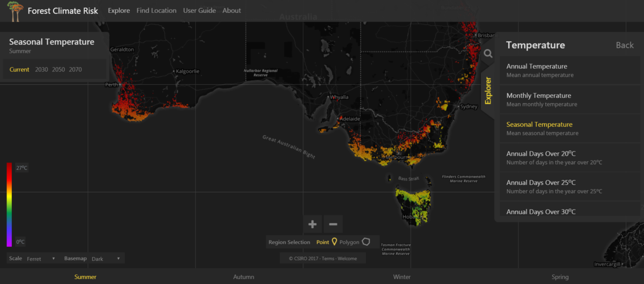Viewport: 644px width, 284px height.
Task: Select the 2030 time period
Action: click(41, 69)
